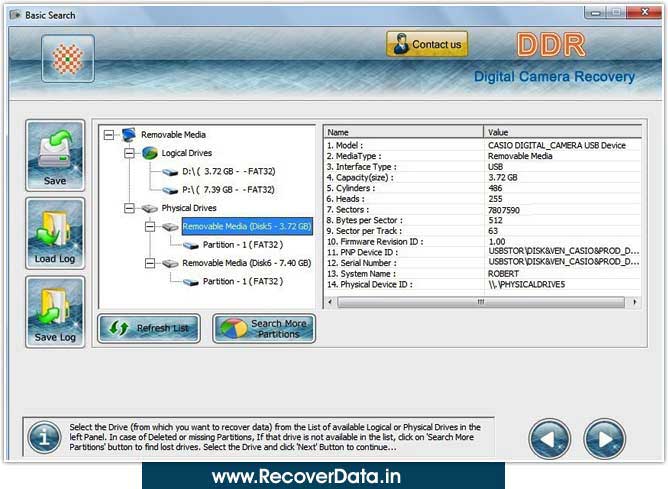
Task: Click the horizontal scrollbar in properties table
Action: pos(482,302)
